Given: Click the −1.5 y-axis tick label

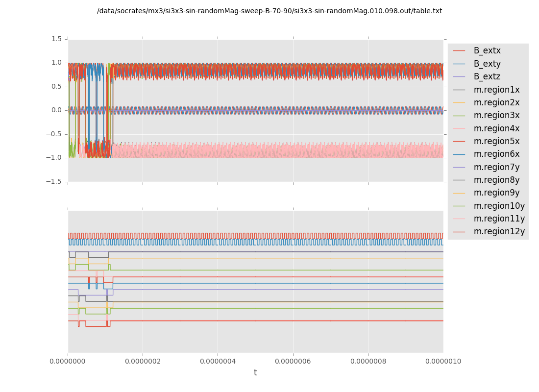Looking at the screenshot, I should (x=55, y=181).
